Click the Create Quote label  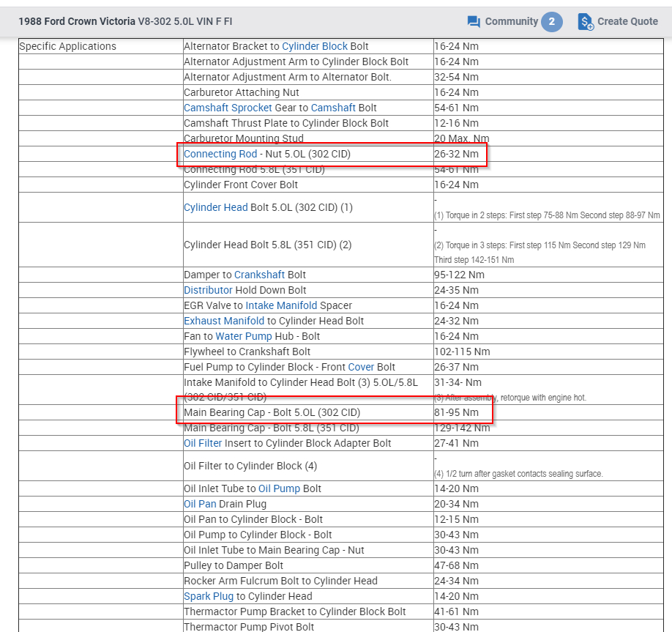(x=627, y=21)
